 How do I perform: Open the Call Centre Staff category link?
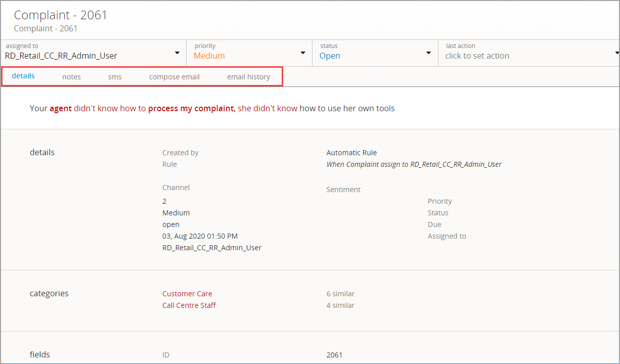coord(189,305)
